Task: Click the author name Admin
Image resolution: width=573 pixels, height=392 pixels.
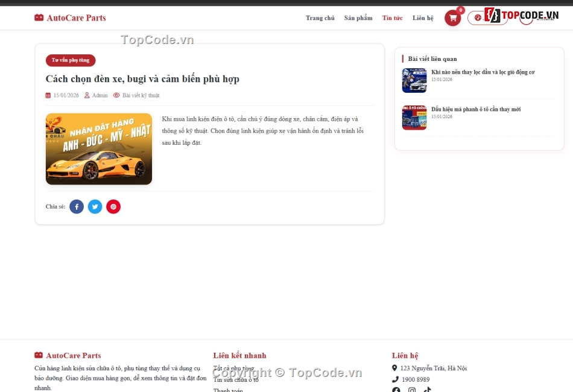Action: (x=100, y=95)
